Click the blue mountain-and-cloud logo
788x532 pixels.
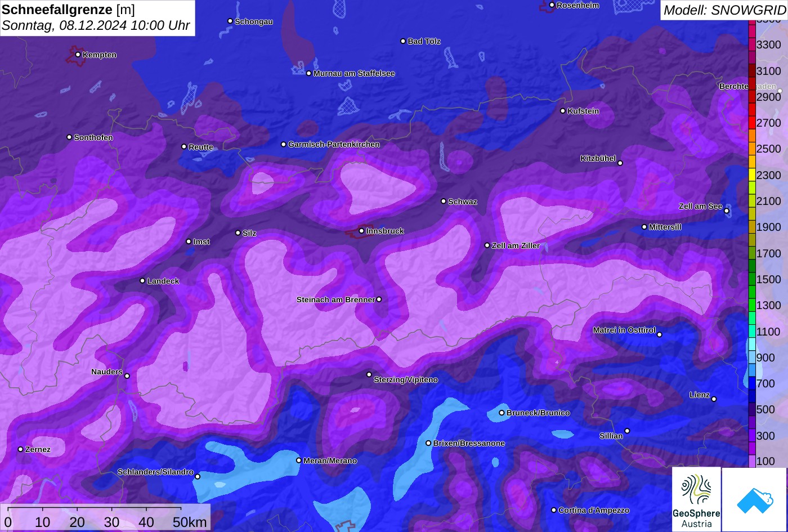tap(755, 499)
